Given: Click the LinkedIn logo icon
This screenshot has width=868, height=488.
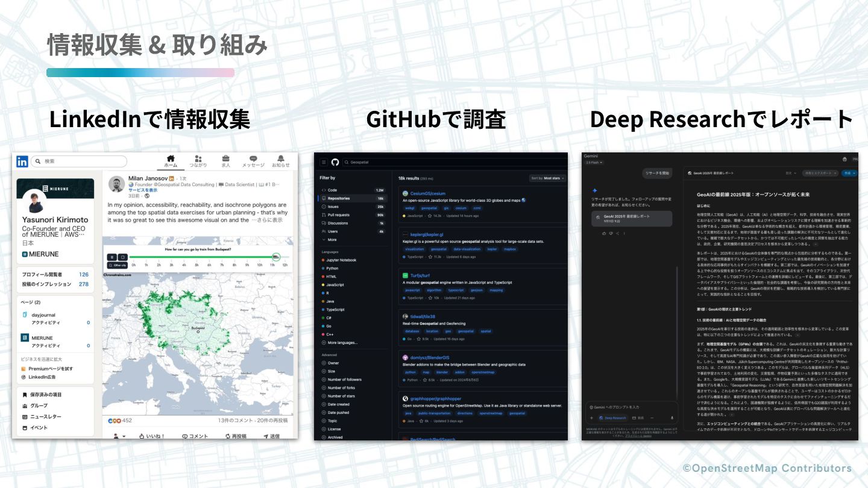Looking at the screenshot, I should click(x=22, y=161).
